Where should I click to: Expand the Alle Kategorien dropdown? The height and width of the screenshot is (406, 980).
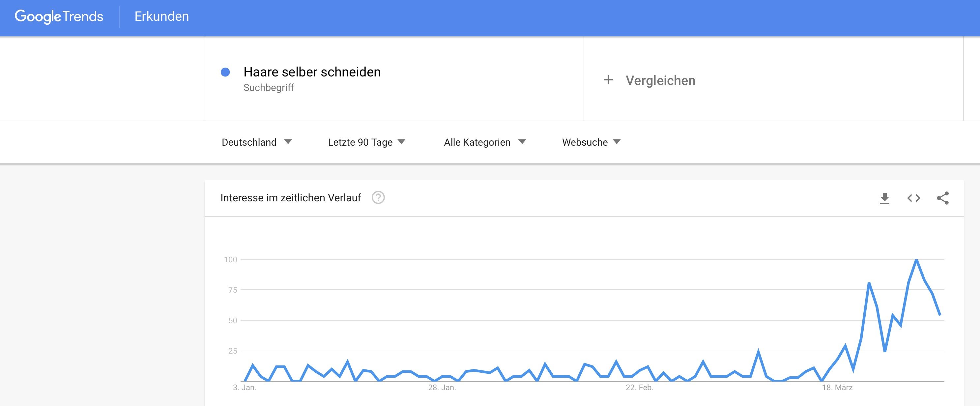tap(484, 142)
